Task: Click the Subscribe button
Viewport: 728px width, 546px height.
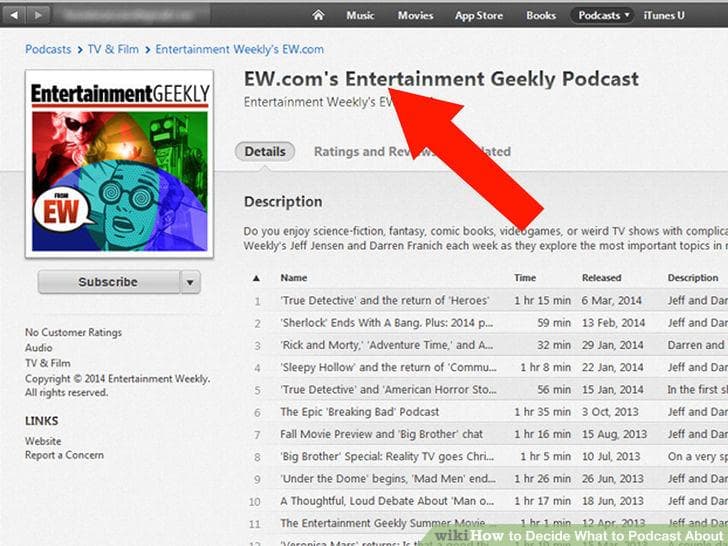Action: [108, 283]
